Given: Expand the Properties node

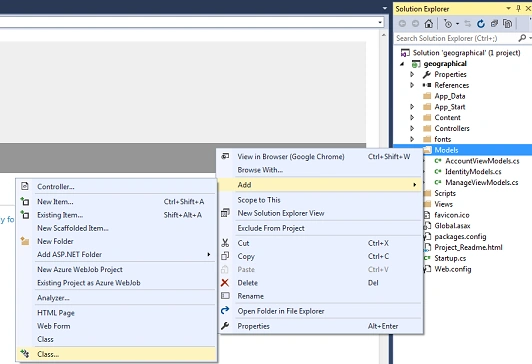Looking at the screenshot, I should 412,74.
